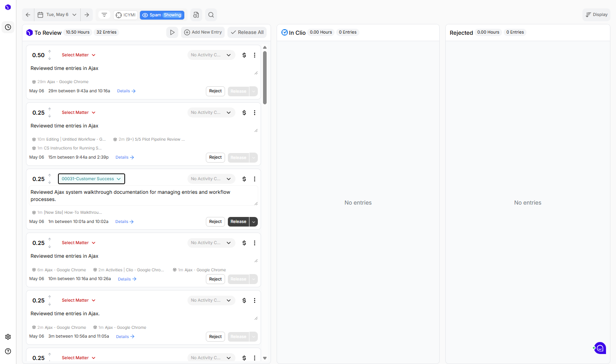The width and height of the screenshot is (616, 364).
Task: Reject the 29m Ajax entry
Action: (215, 91)
